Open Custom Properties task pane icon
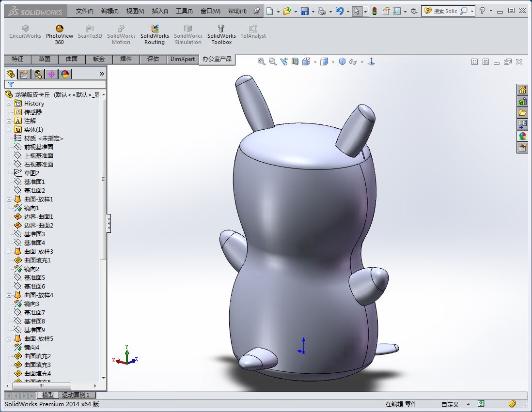This screenshot has height=412, width=532. (522, 148)
